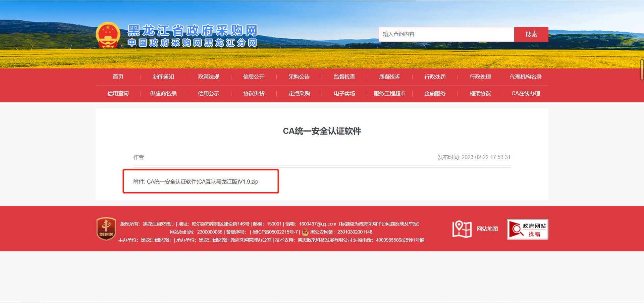Open 质疑投诉 menu item
This screenshot has width=644, height=303.
pyautogui.click(x=390, y=77)
